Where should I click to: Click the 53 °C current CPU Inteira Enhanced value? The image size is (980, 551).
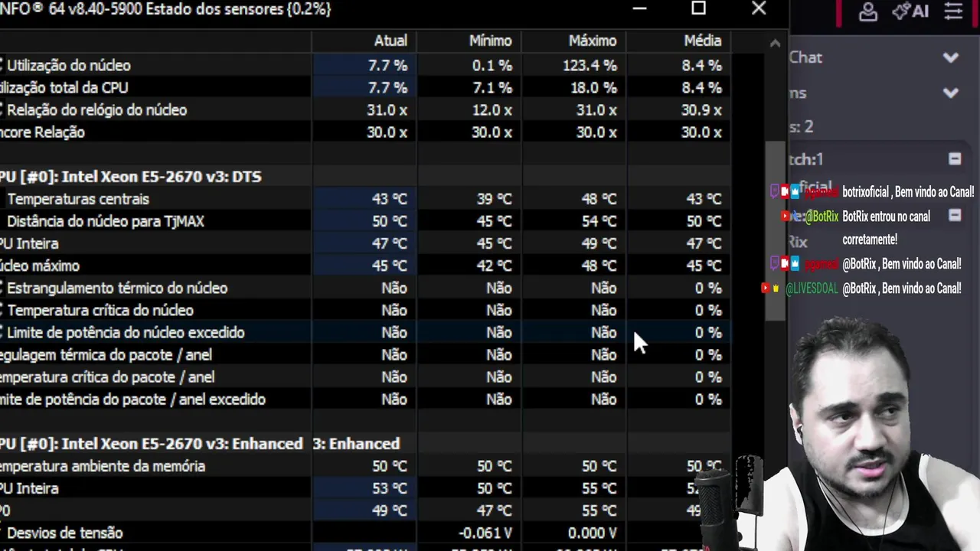click(390, 488)
